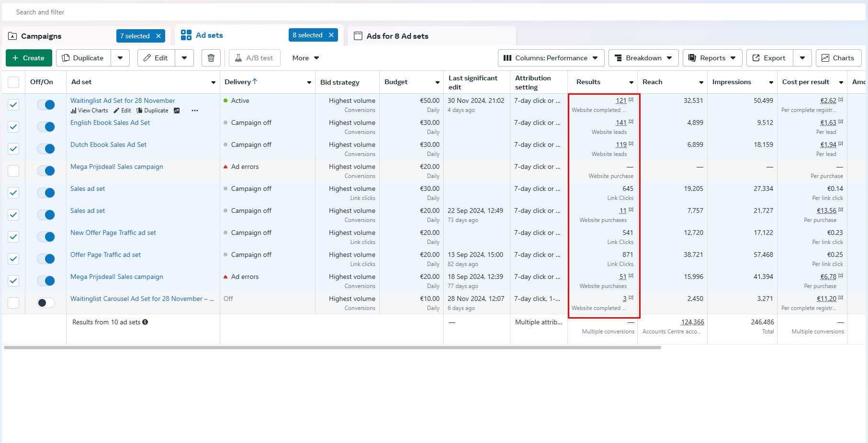Switch to the Campaigns tab
Viewport: 868px width, 443px height.
41,36
